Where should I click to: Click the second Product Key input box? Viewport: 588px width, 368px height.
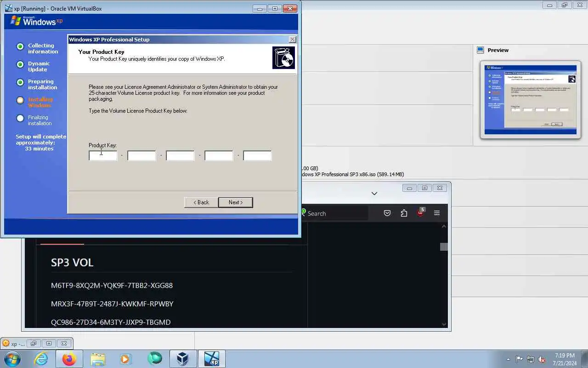pyautogui.click(x=141, y=155)
